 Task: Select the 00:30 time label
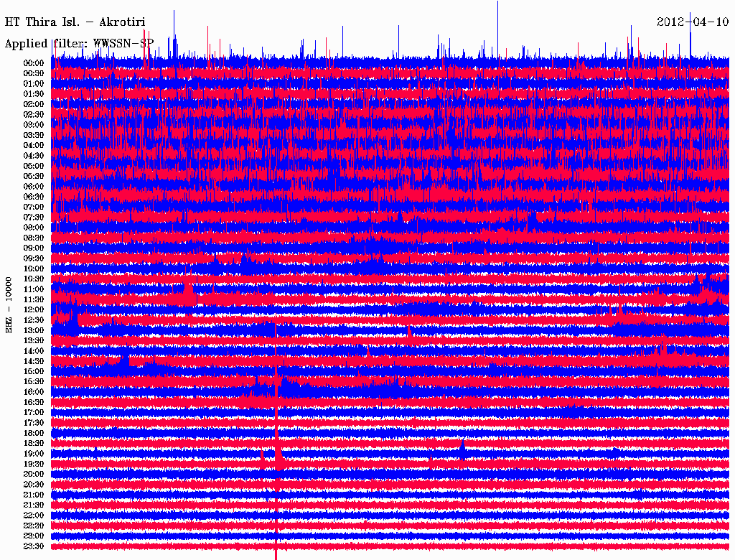pyautogui.click(x=34, y=74)
